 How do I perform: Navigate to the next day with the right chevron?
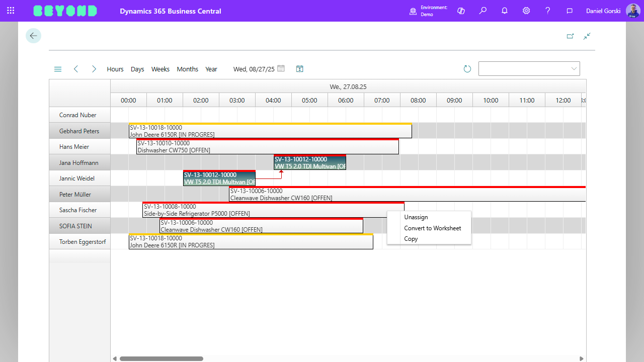(94, 69)
